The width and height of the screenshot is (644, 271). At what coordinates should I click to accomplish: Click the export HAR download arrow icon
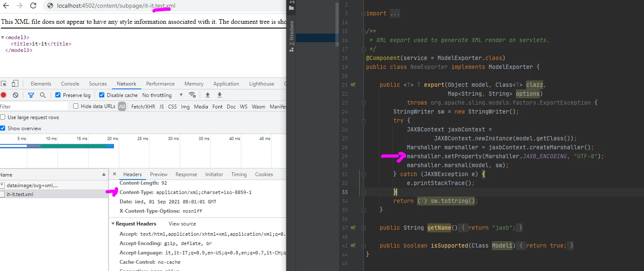[220, 95]
